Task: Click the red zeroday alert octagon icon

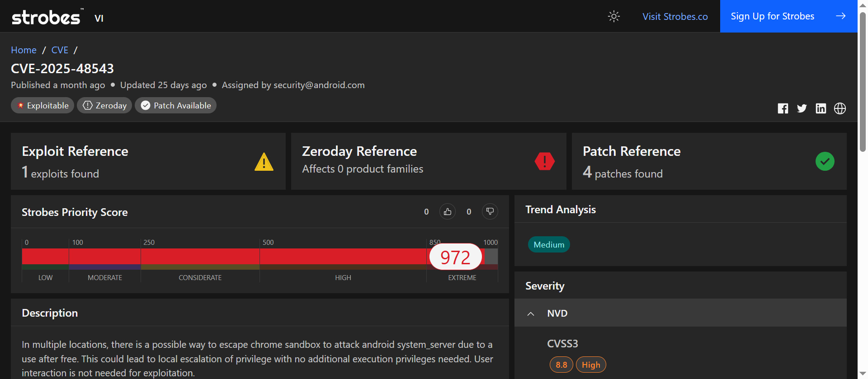Action: (545, 161)
